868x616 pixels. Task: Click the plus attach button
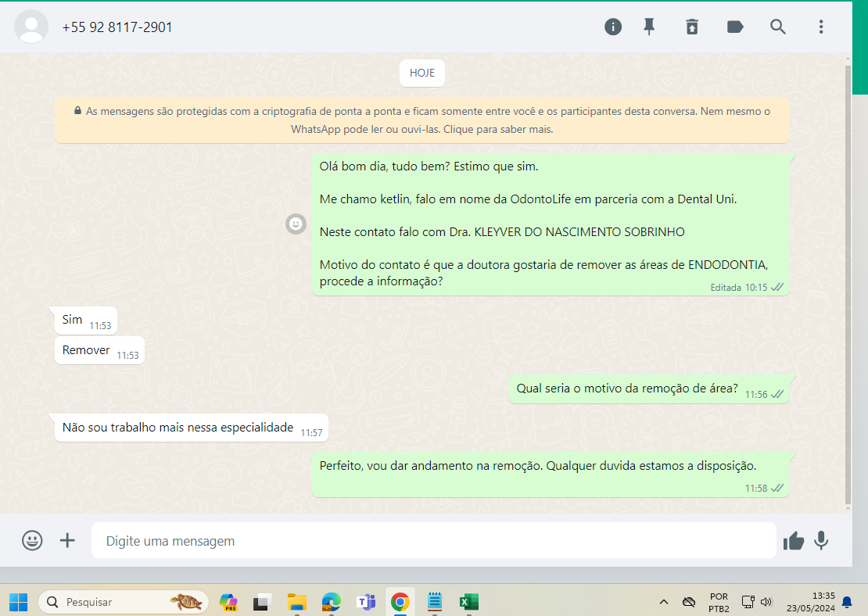pyautogui.click(x=67, y=540)
